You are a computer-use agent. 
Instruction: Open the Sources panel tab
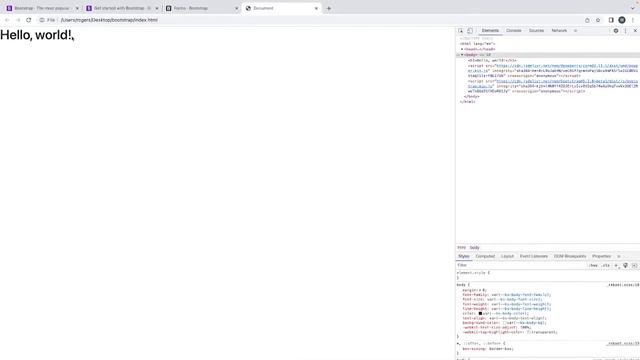pos(536,31)
